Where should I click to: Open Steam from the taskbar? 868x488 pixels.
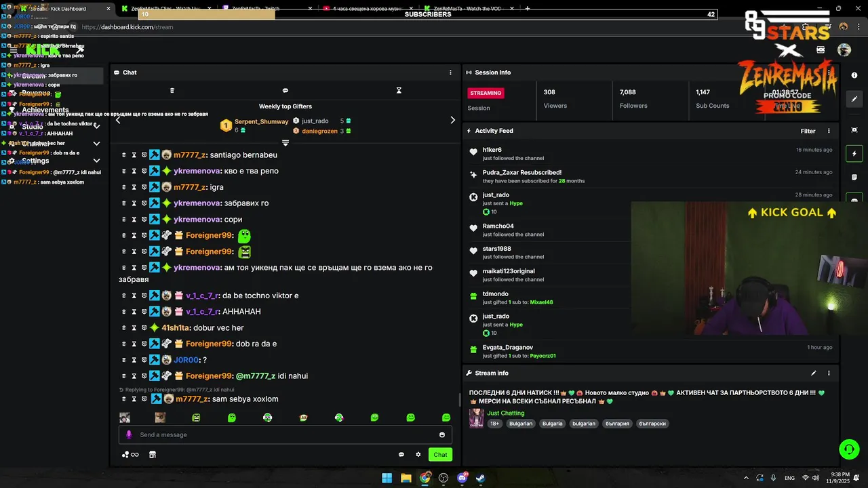click(x=480, y=478)
